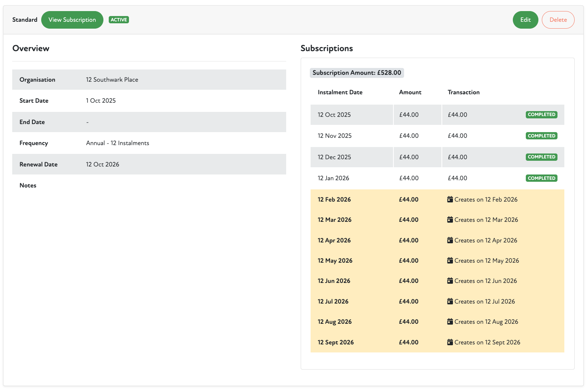Open the View Subscription button

(72, 20)
